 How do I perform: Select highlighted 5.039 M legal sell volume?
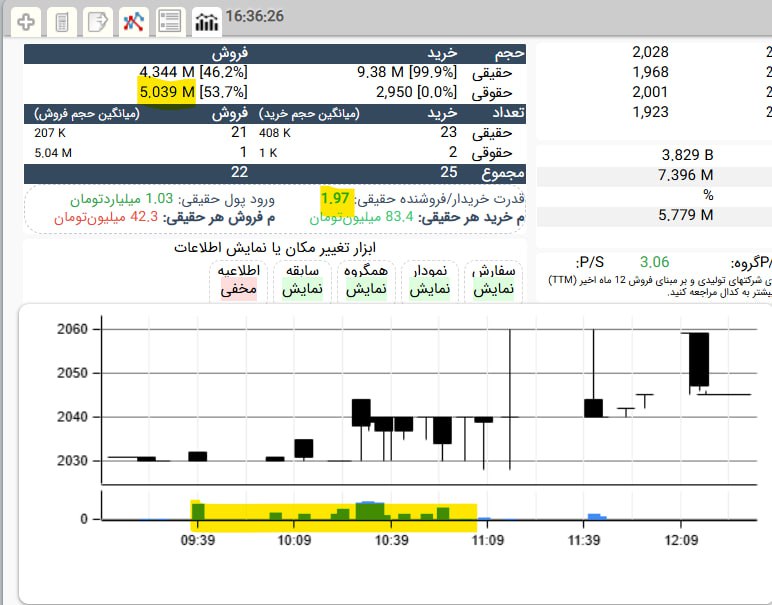[167, 92]
